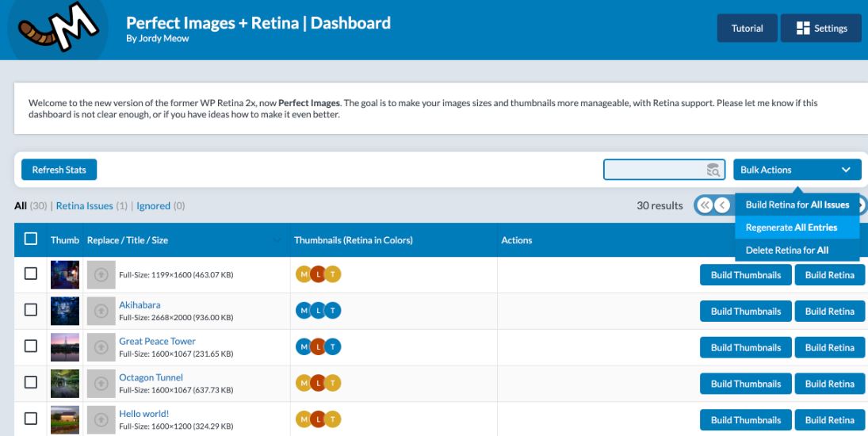Tick the select-all header checkbox
This screenshot has height=436, width=868.
[x=31, y=239]
